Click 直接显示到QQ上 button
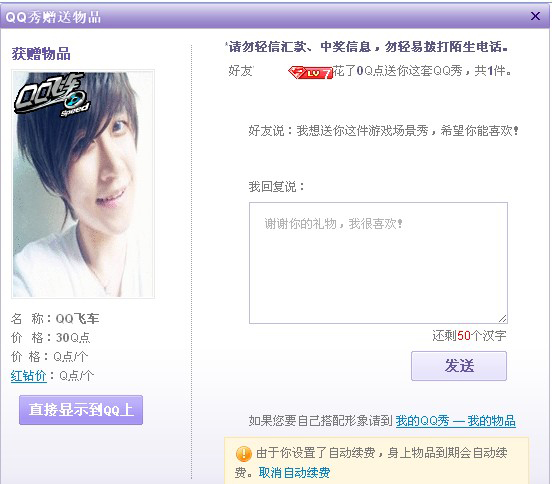Image resolution: width=552 pixels, height=484 pixels. [81, 410]
